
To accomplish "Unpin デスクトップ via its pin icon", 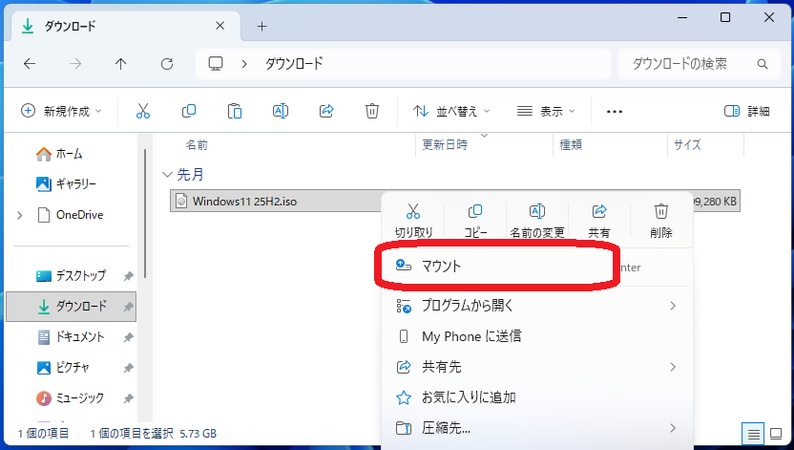I will click(x=128, y=276).
